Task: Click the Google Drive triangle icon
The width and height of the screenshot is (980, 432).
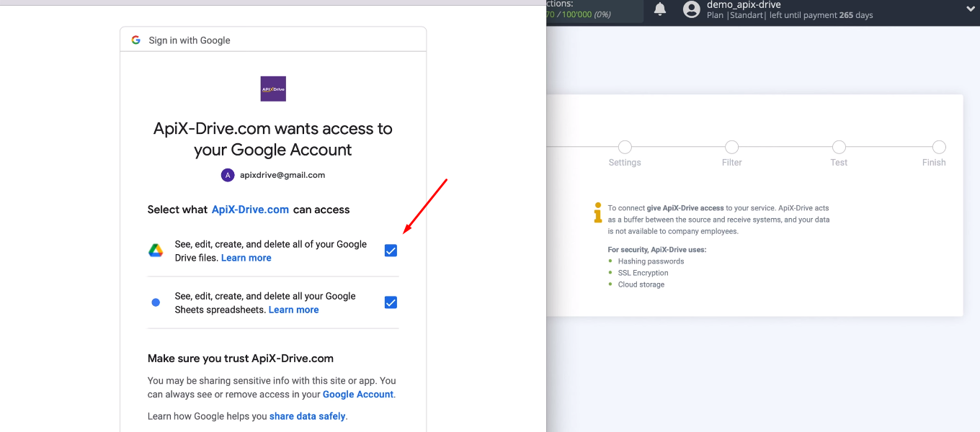Action: click(x=156, y=250)
